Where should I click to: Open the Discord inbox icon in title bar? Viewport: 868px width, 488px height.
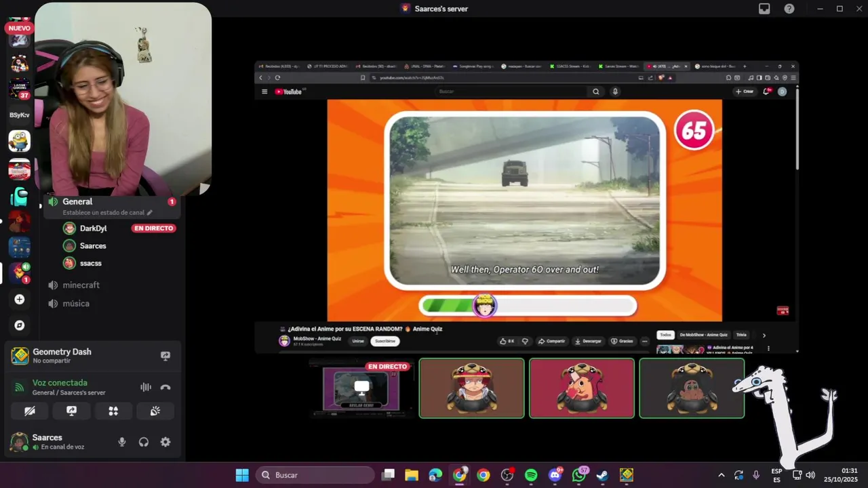(x=764, y=9)
